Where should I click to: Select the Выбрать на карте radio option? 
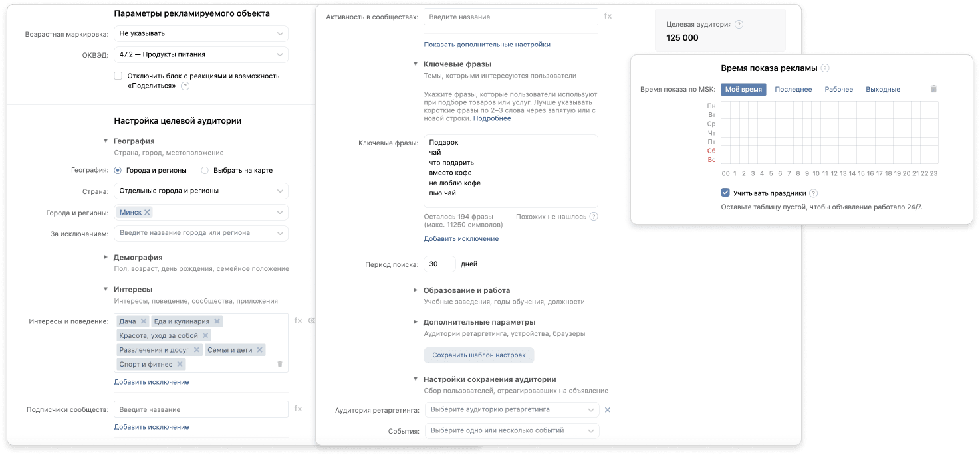coord(205,170)
